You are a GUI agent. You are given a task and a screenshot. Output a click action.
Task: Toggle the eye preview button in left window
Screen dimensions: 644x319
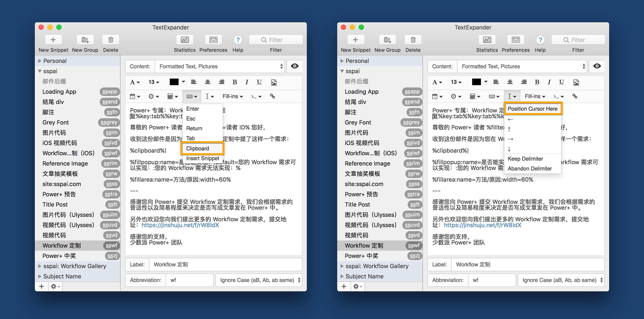295,66
